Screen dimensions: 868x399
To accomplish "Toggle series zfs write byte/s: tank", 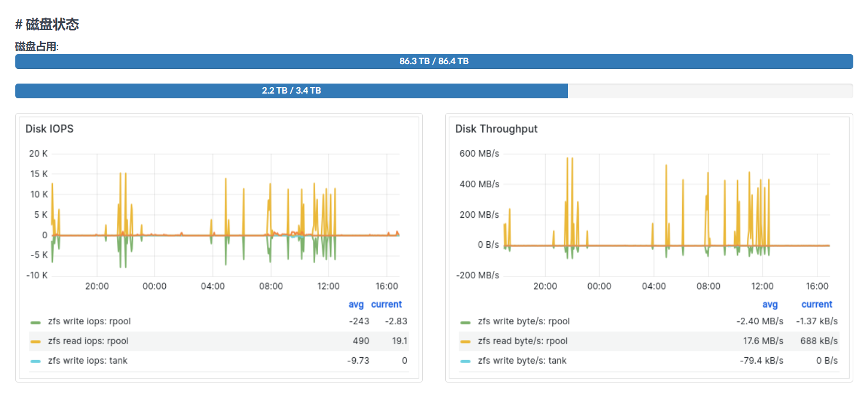I will (522, 360).
